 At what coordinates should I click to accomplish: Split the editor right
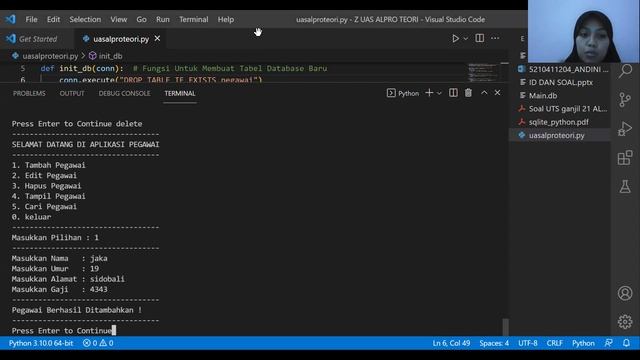pos(480,38)
